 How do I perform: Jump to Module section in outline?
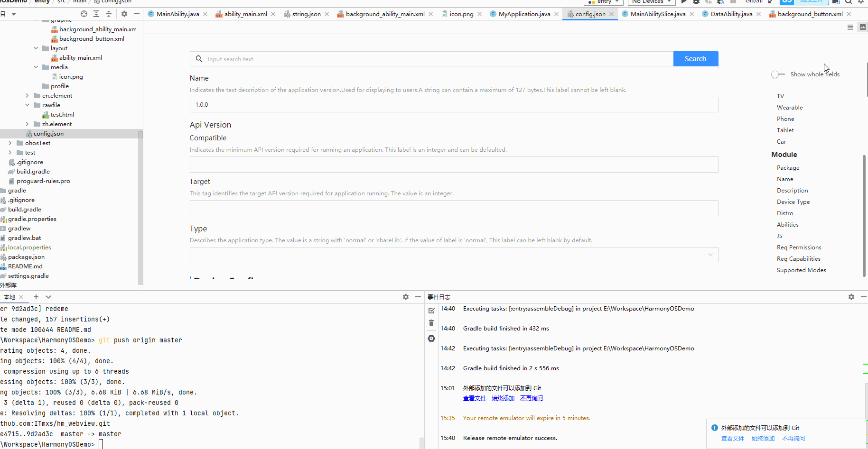(x=784, y=155)
